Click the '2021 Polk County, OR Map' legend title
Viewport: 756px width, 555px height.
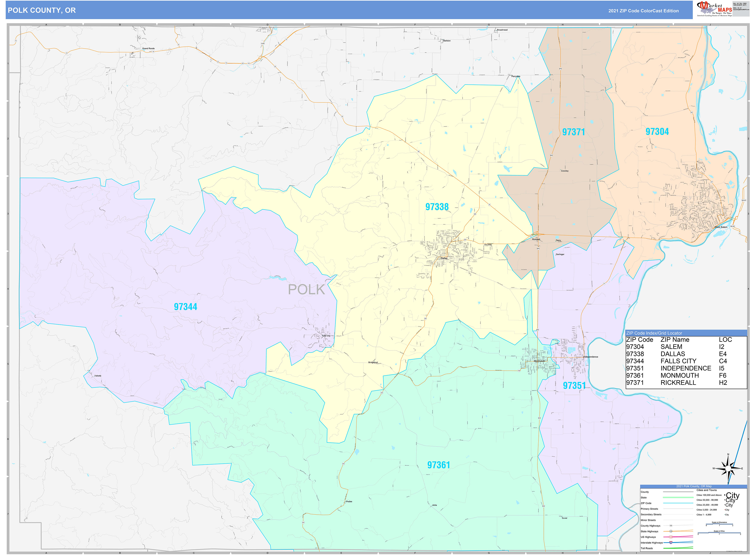pyautogui.click(x=694, y=486)
